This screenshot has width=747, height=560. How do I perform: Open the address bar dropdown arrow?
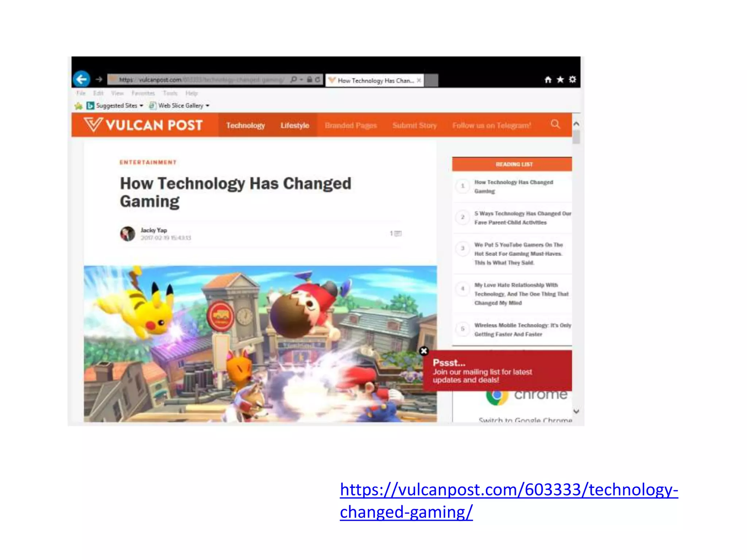[301, 79]
